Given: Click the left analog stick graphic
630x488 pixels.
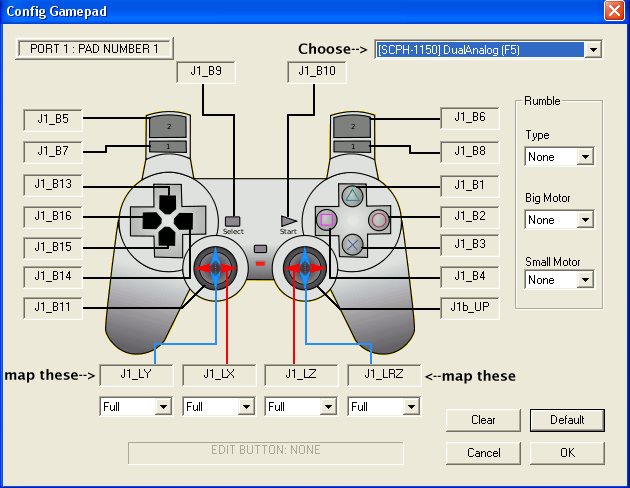Looking at the screenshot, I should point(215,268).
